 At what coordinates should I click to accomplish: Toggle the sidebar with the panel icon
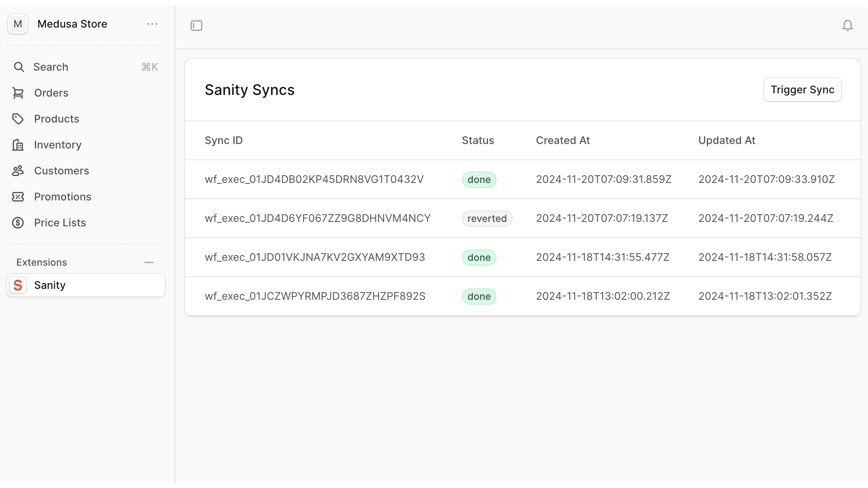point(196,26)
